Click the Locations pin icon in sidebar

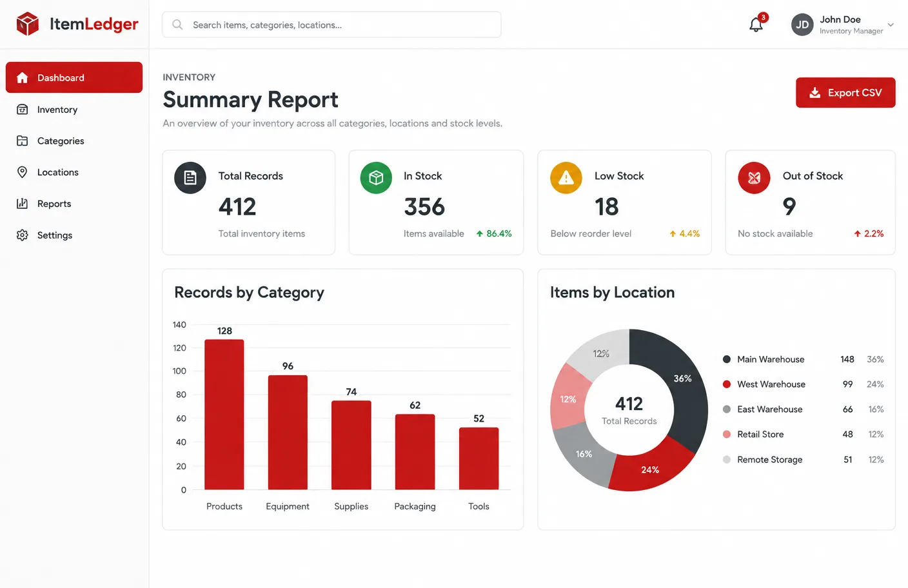click(23, 172)
